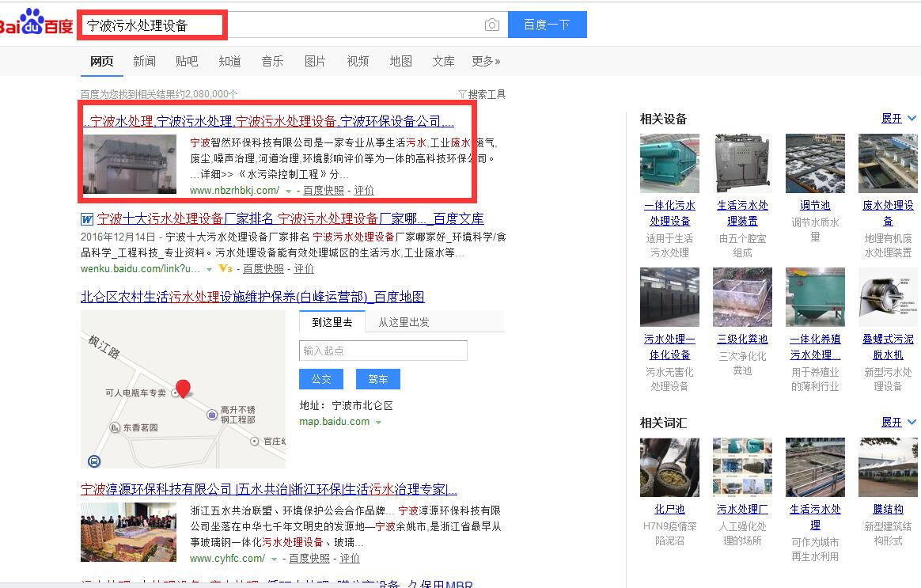The image size is (921, 588).
Task: Open 百度快照 for www.nbzrhbkj.com result
Action: tap(324, 190)
